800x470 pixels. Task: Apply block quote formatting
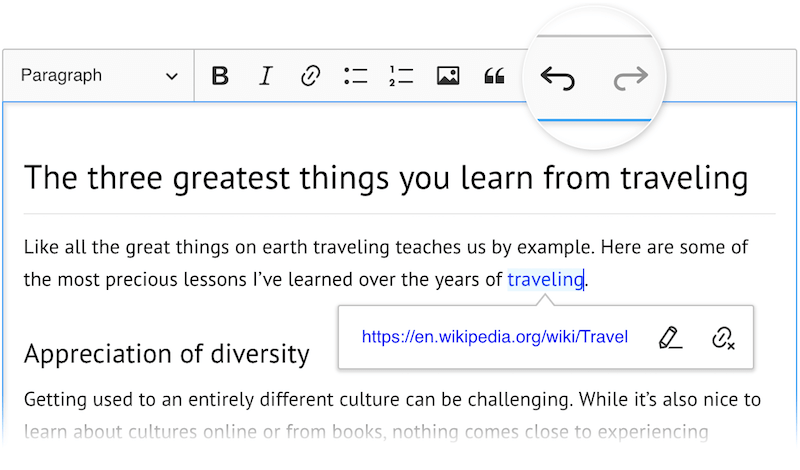tap(494, 76)
